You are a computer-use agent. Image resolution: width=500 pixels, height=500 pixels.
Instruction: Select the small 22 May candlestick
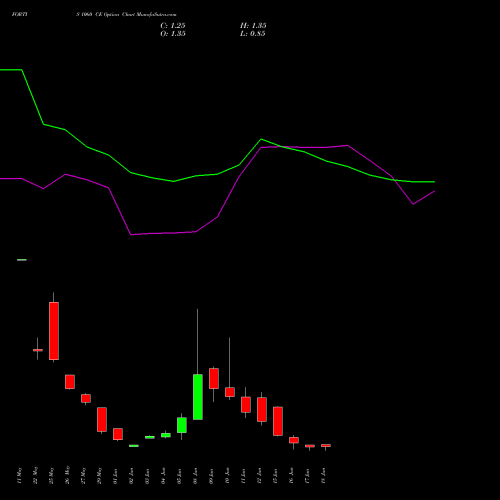click(38, 350)
